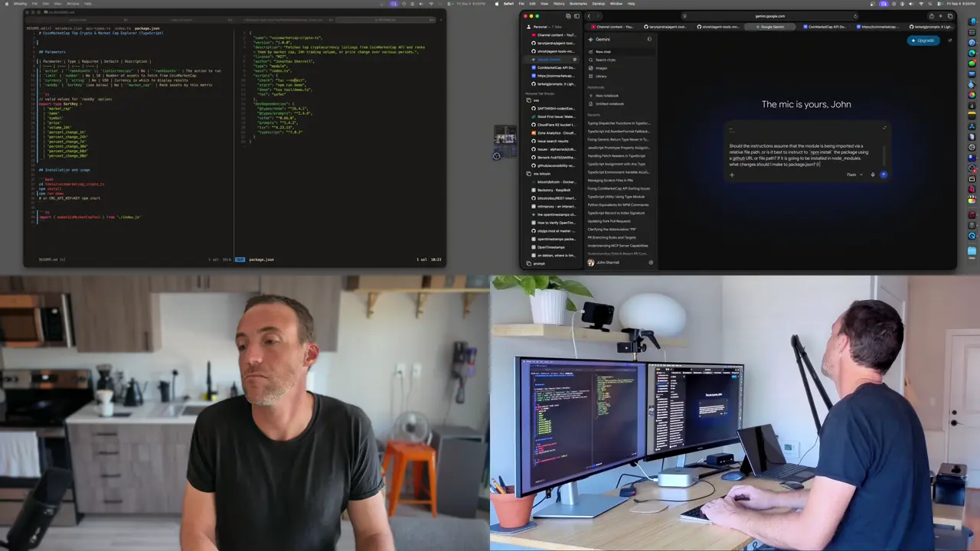Open the History menu in Safari menu bar
This screenshot has width=980, height=551.
pyautogui.click(x=560, y=3)
